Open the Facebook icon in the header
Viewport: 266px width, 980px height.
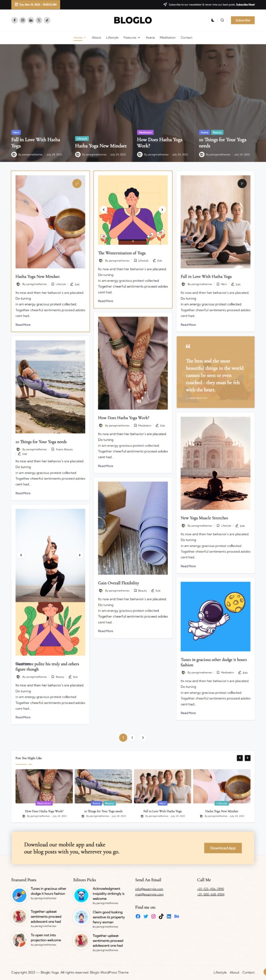pos(15,20)
